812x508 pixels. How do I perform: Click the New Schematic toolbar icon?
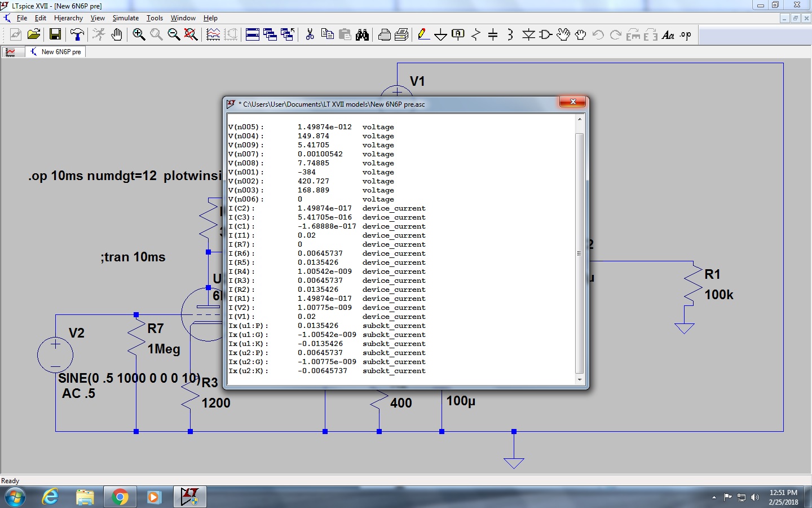point(16,35)
